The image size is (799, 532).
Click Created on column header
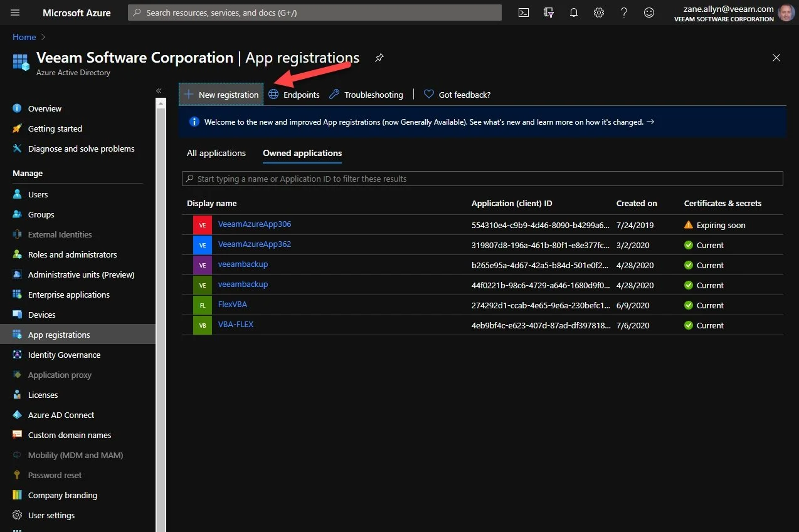click(637, 204)
